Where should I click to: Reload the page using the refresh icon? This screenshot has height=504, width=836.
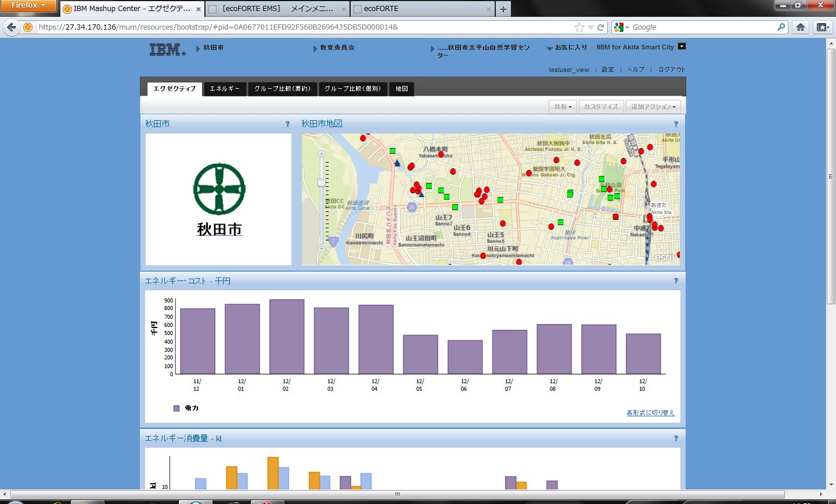pos(601,27)
